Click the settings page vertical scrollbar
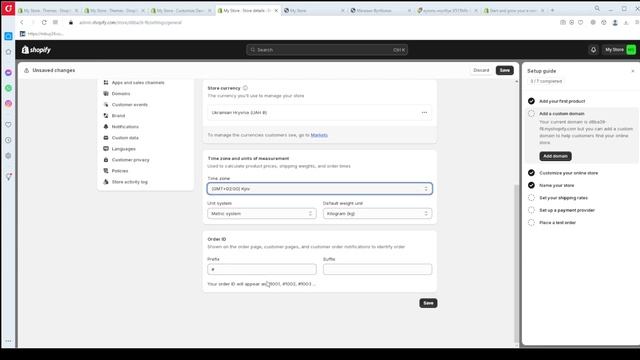The width and height of the screenshot is (640, 360). coord(516,263)
